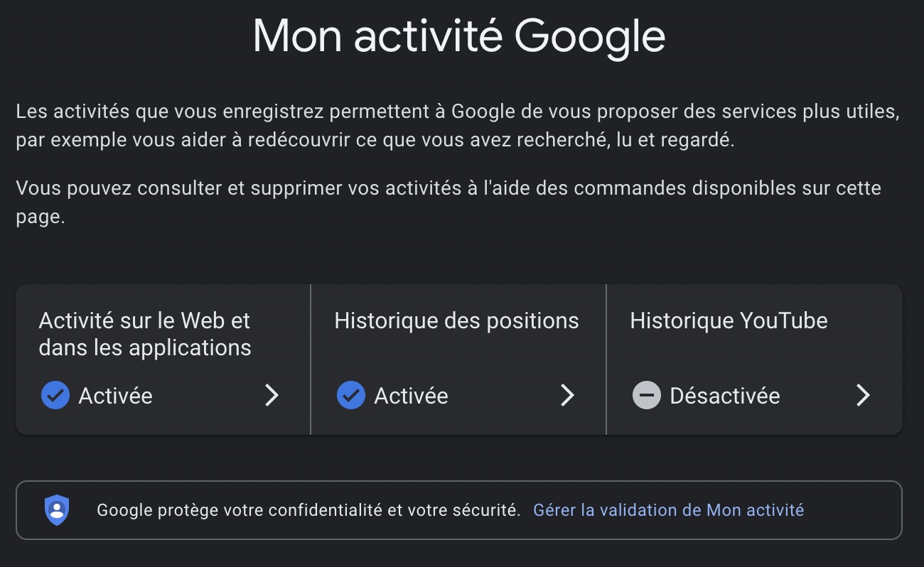
Task: Enable YouTube history via the Désactivée status
Action: (724, 396)
